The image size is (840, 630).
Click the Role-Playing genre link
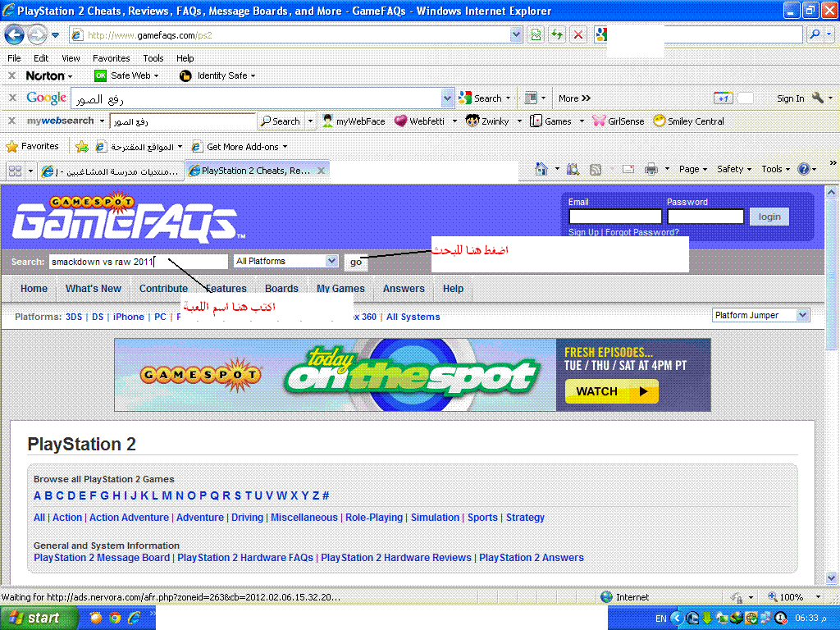(374, 518)
